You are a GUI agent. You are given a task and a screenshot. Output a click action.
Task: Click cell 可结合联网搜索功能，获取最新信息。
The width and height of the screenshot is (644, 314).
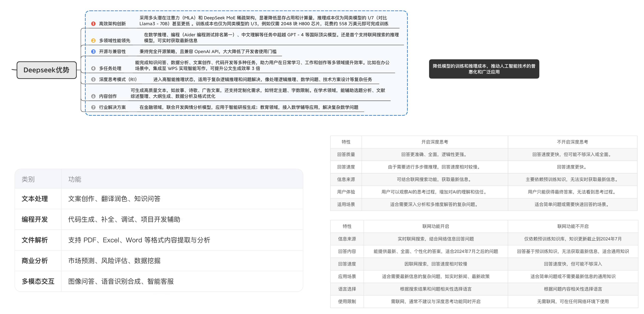434,180
